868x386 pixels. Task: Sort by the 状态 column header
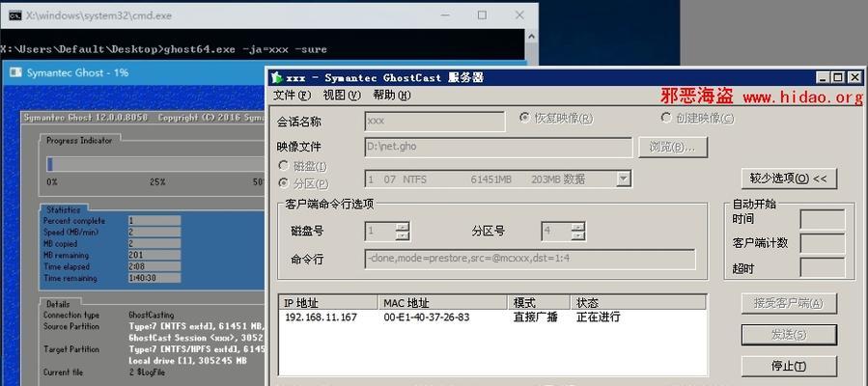coord(638,302)
